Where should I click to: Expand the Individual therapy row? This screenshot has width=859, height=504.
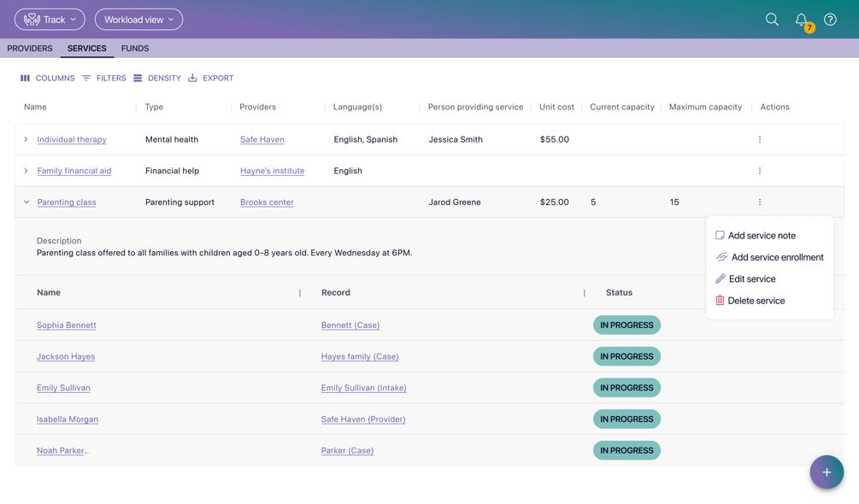26,139
